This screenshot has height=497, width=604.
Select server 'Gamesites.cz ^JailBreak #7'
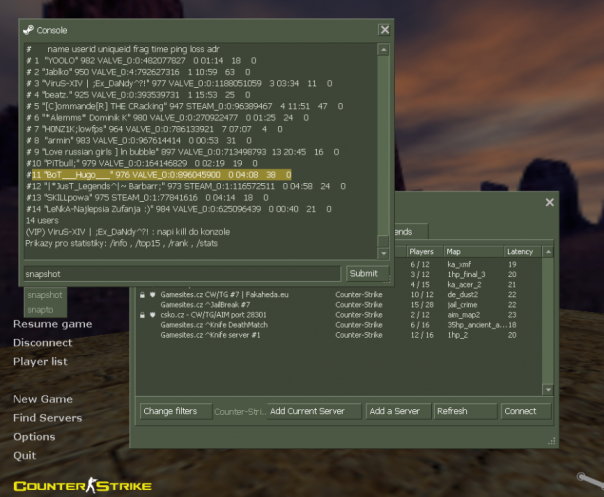tap(205, 305)
